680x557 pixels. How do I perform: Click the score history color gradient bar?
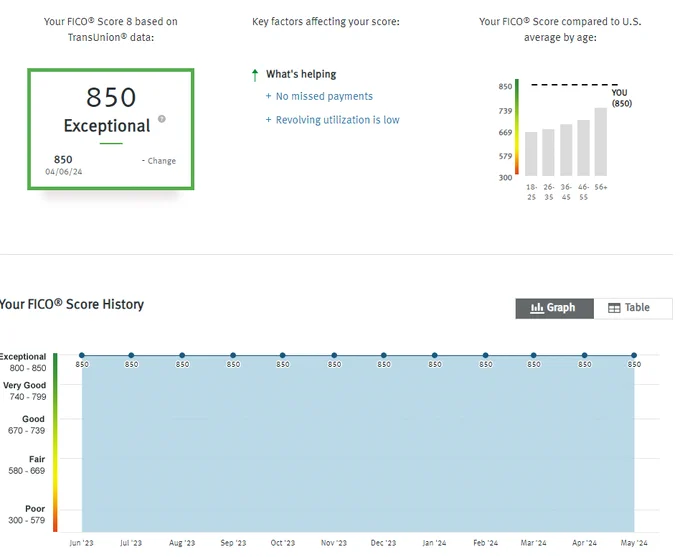point(55,442)
